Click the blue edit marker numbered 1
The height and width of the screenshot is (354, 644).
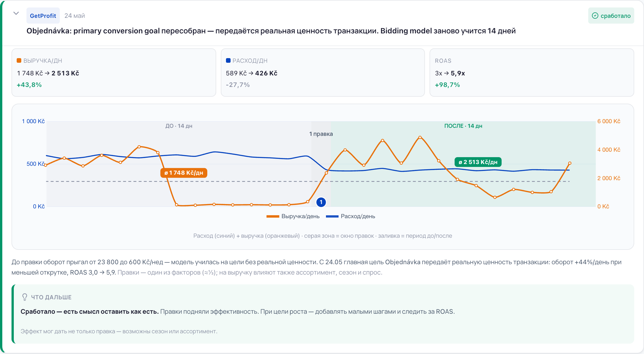coord(321,202)
